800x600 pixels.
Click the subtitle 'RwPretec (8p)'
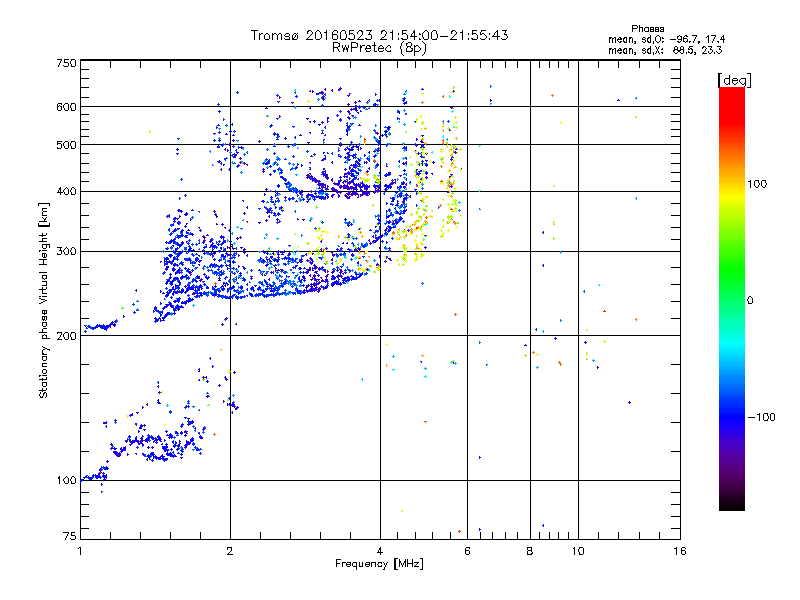coord(379,48)
